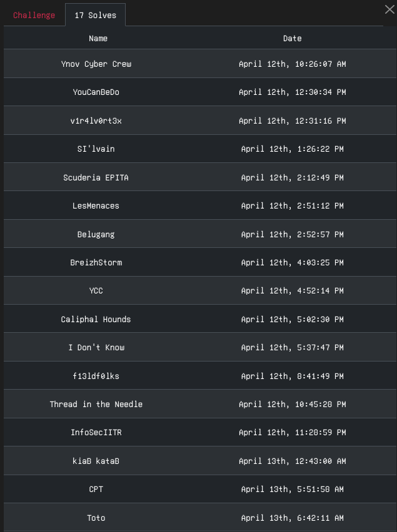Select the 17 Solves tab

point(96,15)
